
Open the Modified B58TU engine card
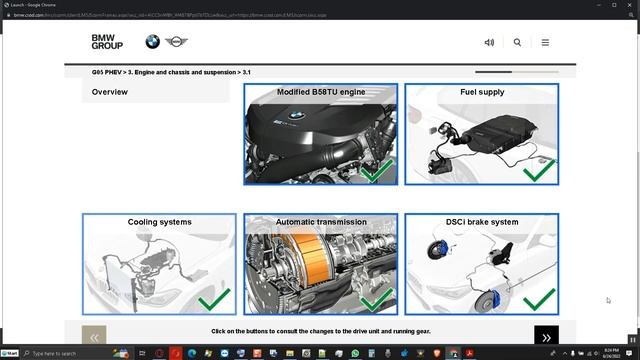(321, 134)
